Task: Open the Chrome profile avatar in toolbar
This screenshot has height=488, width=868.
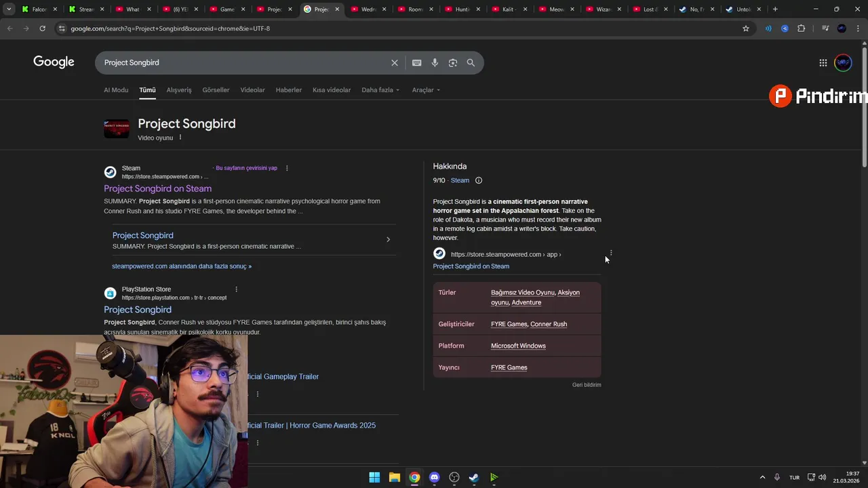Action: pos(842,28)
